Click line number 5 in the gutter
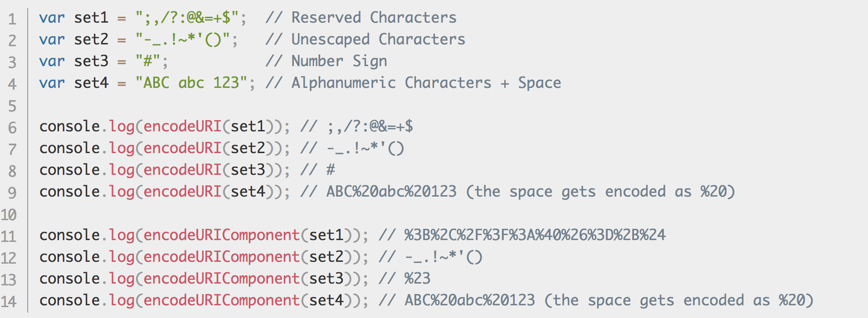Image resolution: width=868 pixels, height=318 pixels. pos(13,105)
